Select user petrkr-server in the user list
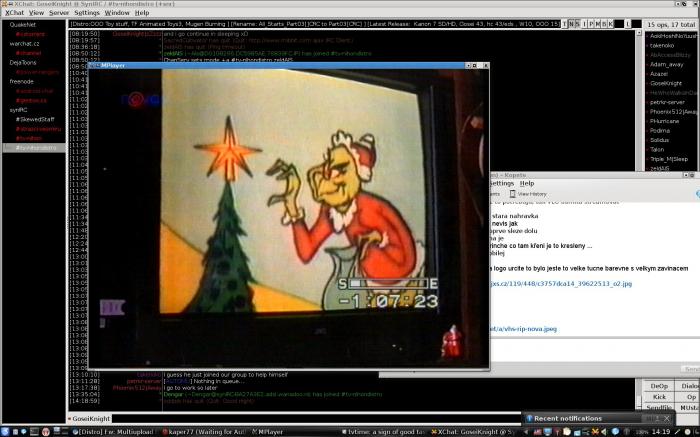700x437 pixels. [x=667, y=102]
